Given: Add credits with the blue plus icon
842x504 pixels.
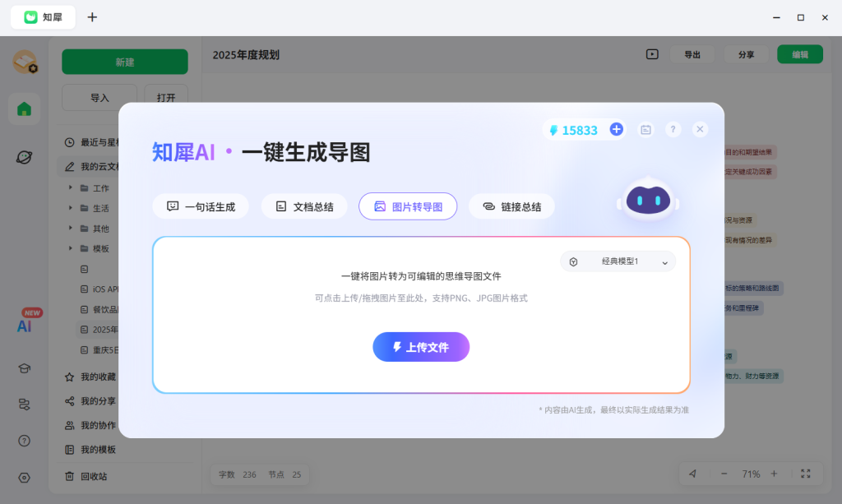Looking at the screenshot, I should click(617, 129).
